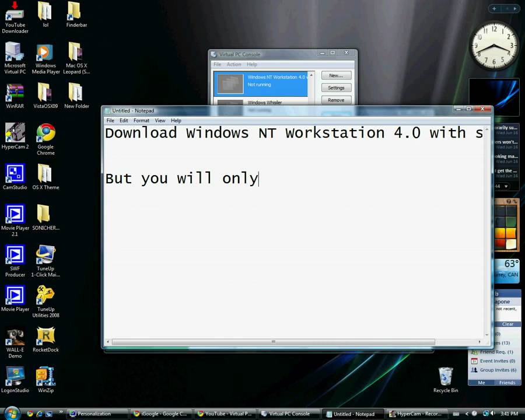
Task: Open the VistaOSX09 folder
Action: click(45, 96)
